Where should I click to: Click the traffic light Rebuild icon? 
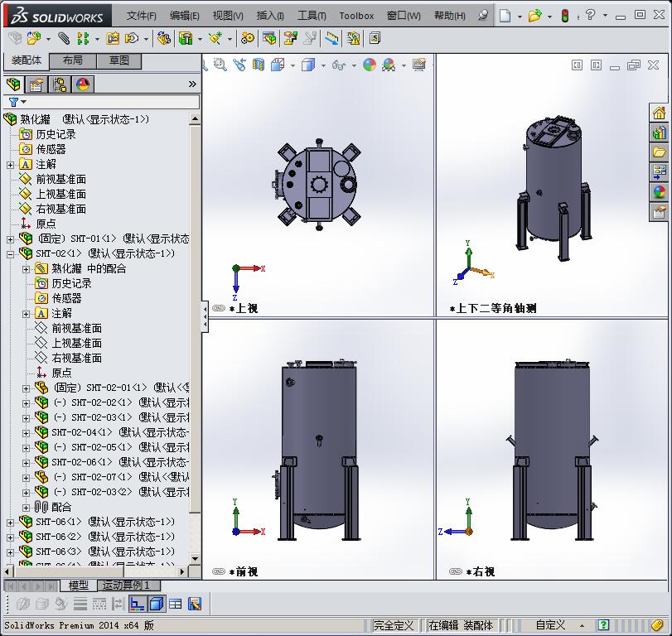(x=565, y=16)
